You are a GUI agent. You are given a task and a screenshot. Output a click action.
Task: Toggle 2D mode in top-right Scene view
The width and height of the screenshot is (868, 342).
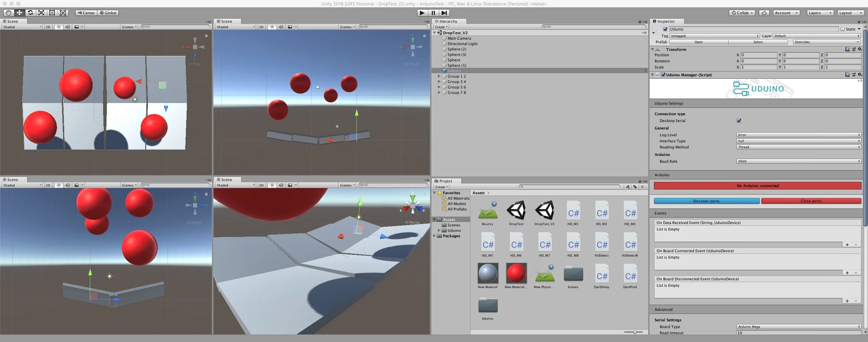(261, 27)
